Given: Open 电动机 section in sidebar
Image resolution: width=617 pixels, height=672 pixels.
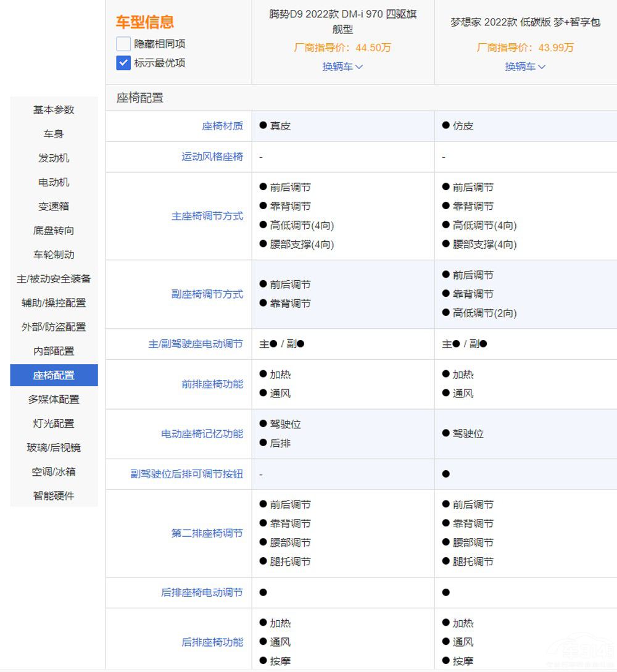Looking at the screenshot, I should coord(54,182).
